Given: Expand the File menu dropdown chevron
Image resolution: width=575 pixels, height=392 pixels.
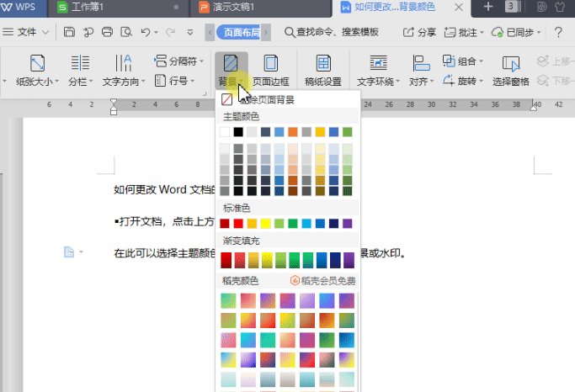Looking at the screenshot, I should coord(45,32).
